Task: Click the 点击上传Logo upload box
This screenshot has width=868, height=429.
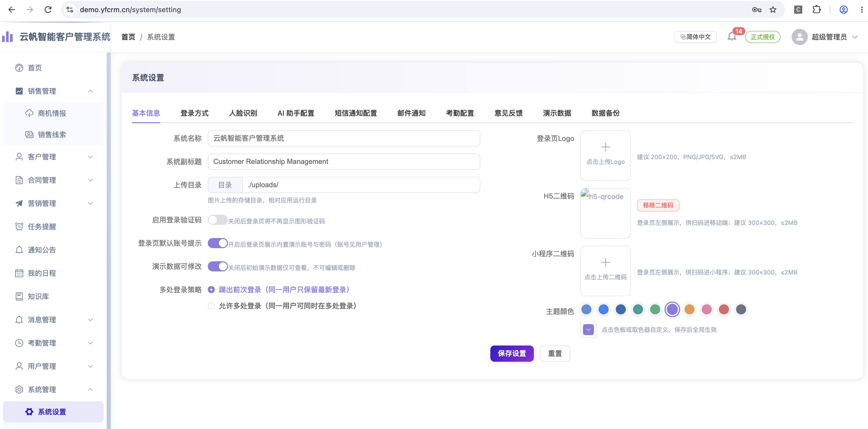Action: 606,156
